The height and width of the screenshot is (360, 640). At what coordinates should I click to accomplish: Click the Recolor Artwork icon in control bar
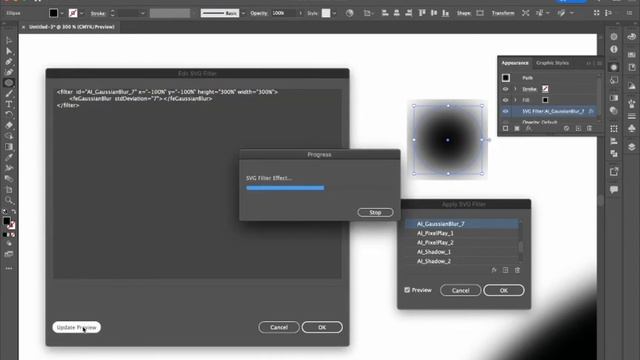tap(349, 13)
